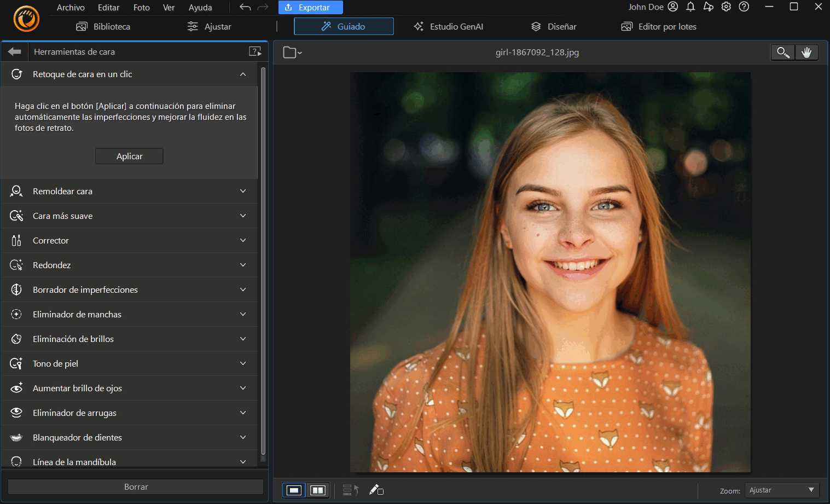This screenshot has height=504, width=830.
Task: Click the Aumentar brillo de ojos icon
Action: click(x=16, y=388)
